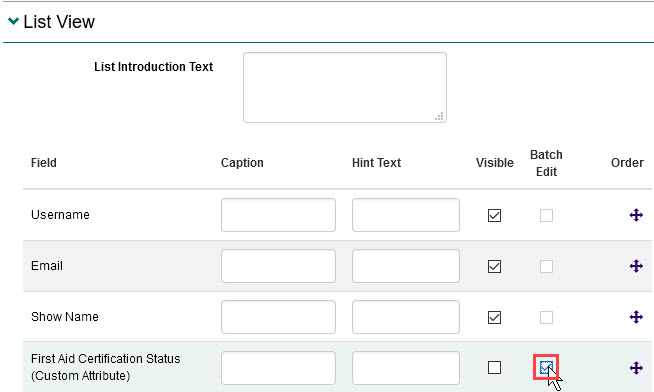The height and width of the screenshot is (392, 654).
Task: Click the Email Hint Text field
Action: tap(406, 266)
